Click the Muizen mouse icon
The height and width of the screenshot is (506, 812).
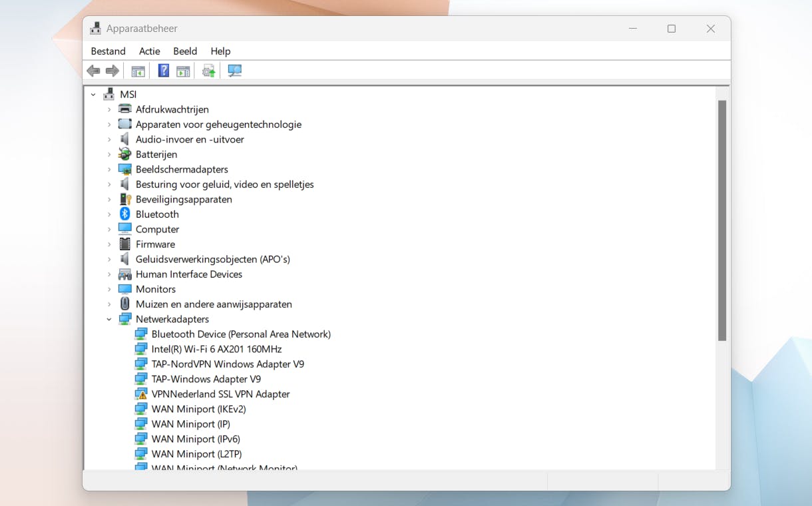coord(124,304)
